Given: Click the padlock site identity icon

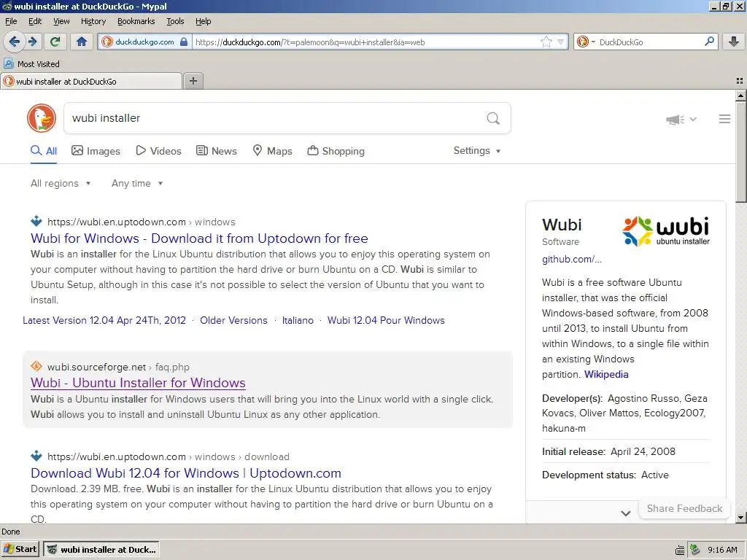Looking at the screenshot, I should click(184, 42).
